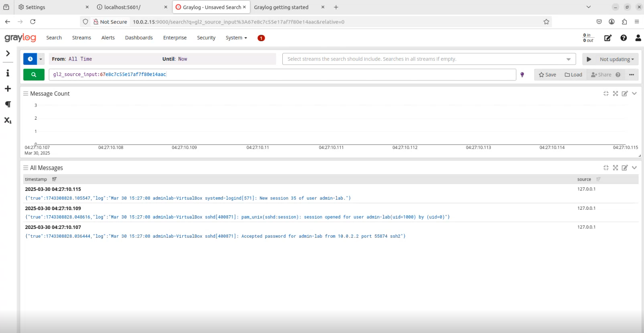This screenshot has width=644, height=333.
Task: Grab the Message Count drag handle
Action: (x=26, y=94)
